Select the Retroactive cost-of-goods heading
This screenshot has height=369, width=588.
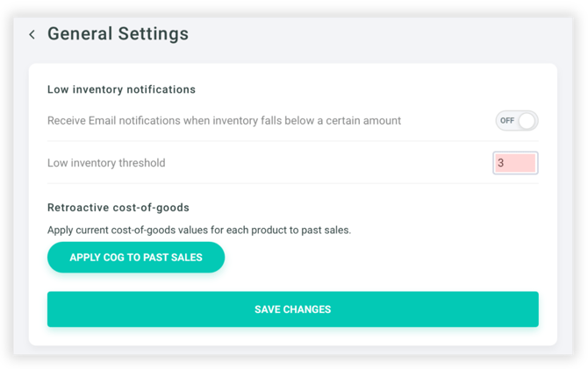118,208
